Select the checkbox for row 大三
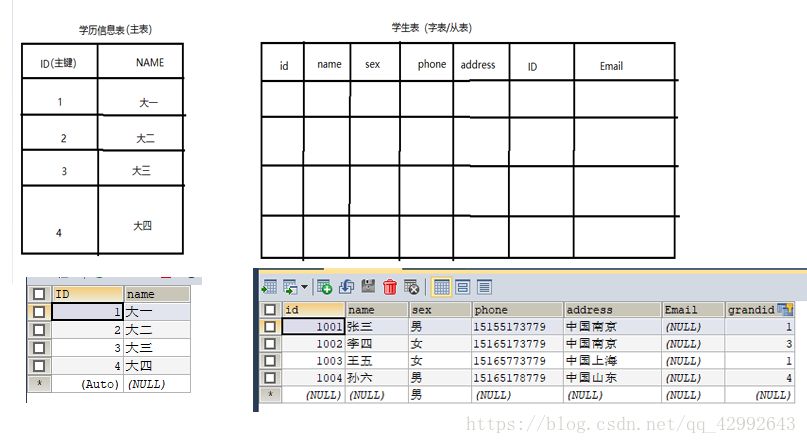The height and width of the screenshot is (444, 807). click(39, 348)
